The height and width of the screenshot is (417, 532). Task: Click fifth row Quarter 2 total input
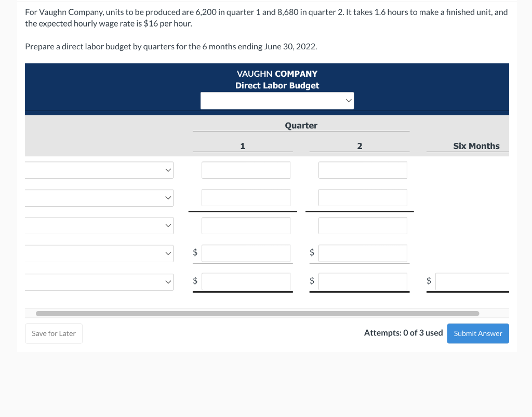[363, 281]
